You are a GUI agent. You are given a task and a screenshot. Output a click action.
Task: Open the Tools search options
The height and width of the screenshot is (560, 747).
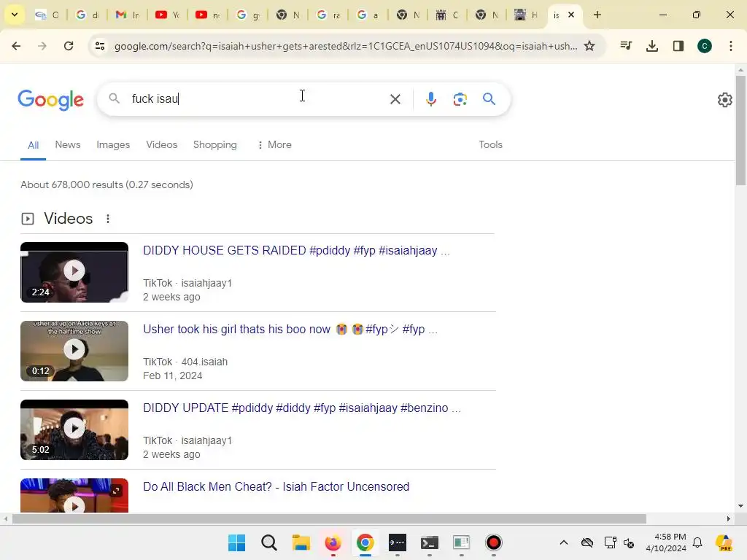coord(490,145)
